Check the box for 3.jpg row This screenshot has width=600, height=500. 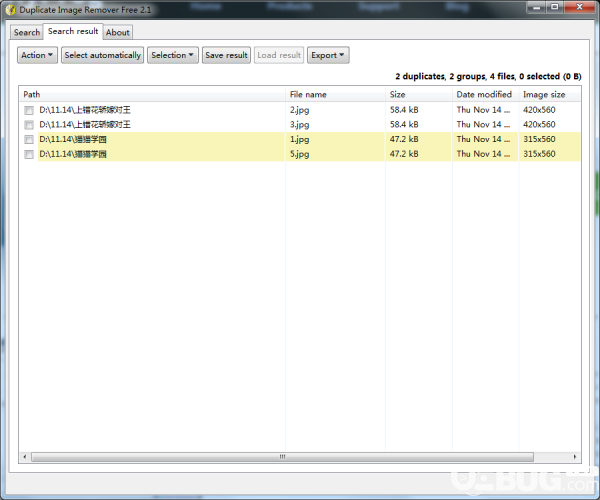29,125
